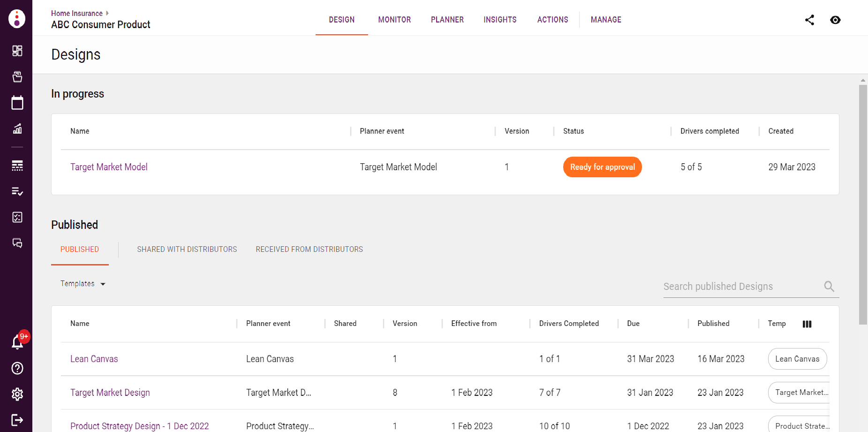
Task: Click the search published Designs field
Action: click(741, 287)
